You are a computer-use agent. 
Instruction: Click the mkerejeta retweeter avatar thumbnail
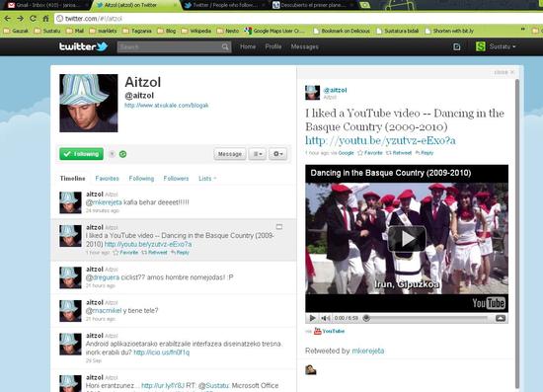[311, 370]
